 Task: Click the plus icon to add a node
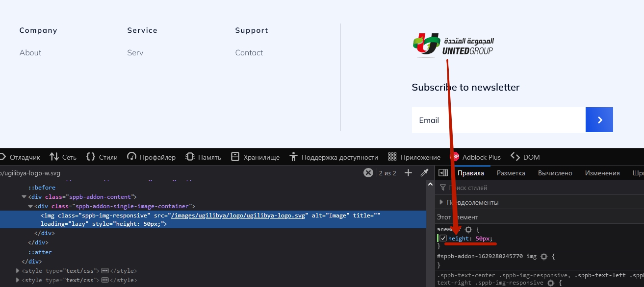click(x=408, y=173)
